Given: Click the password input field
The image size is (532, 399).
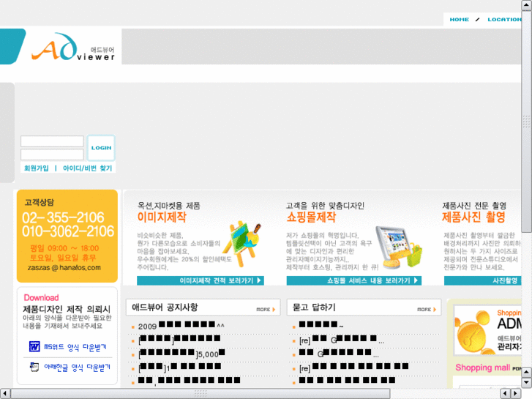Looking at the screenshot, I should 52,154.
